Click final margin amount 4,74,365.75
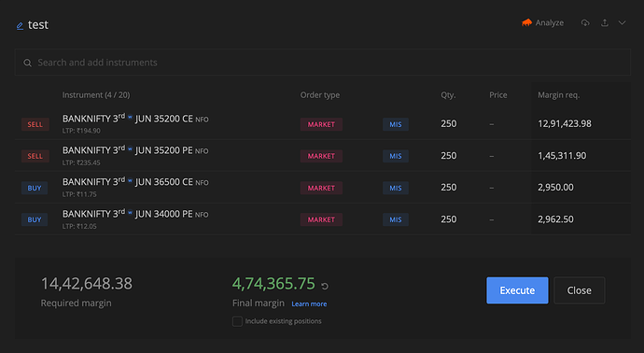 (273, 284)
